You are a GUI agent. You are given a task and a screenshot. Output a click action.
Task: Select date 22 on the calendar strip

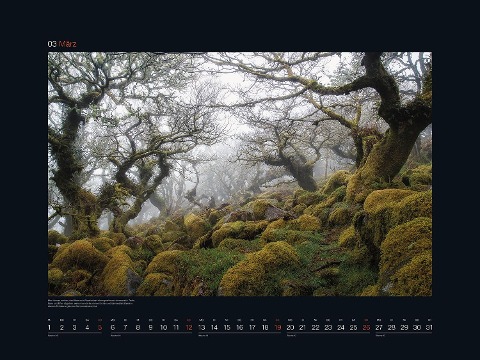pyautogui.click(x=316, y=327)
